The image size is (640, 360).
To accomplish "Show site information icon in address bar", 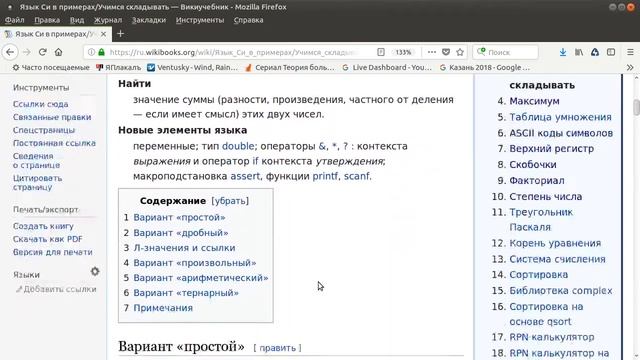I will 91,52.
